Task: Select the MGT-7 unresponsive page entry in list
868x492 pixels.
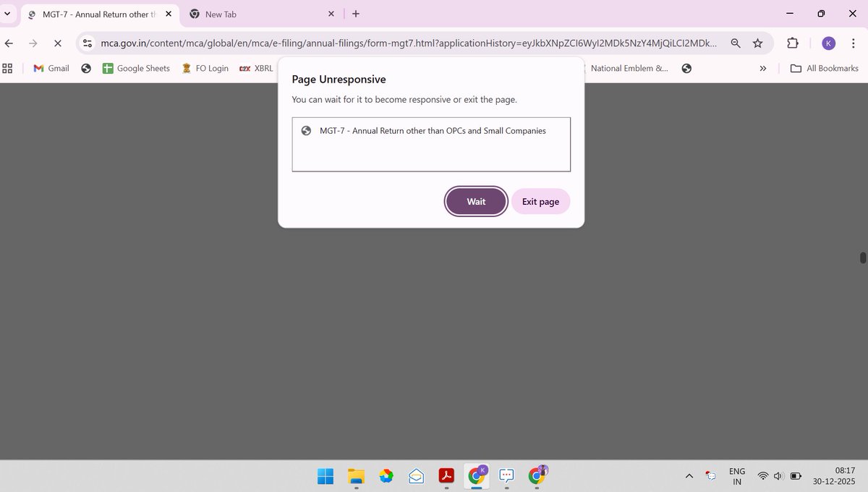Action: (431, 131)
